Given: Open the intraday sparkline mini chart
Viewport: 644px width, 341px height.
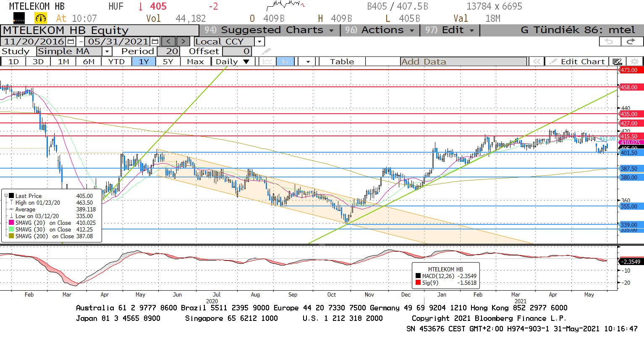Looking at the screenshot, I should tap(285, 5).
